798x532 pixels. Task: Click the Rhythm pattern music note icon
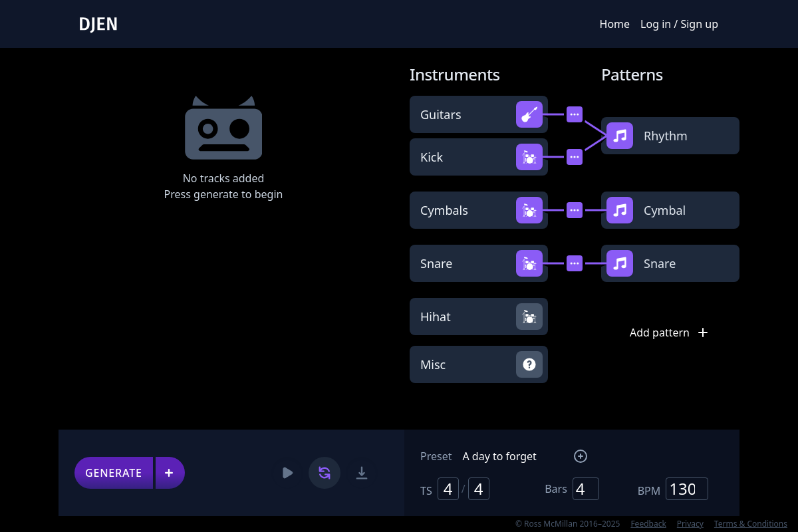click(620, 136)
